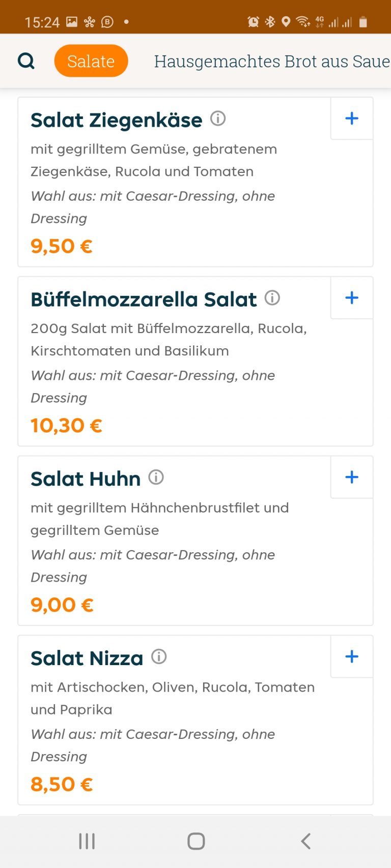The width and height of the screenshot is (391, 868).
Task: View allergen info for Salat Nizza
Action: click(159, 656)
